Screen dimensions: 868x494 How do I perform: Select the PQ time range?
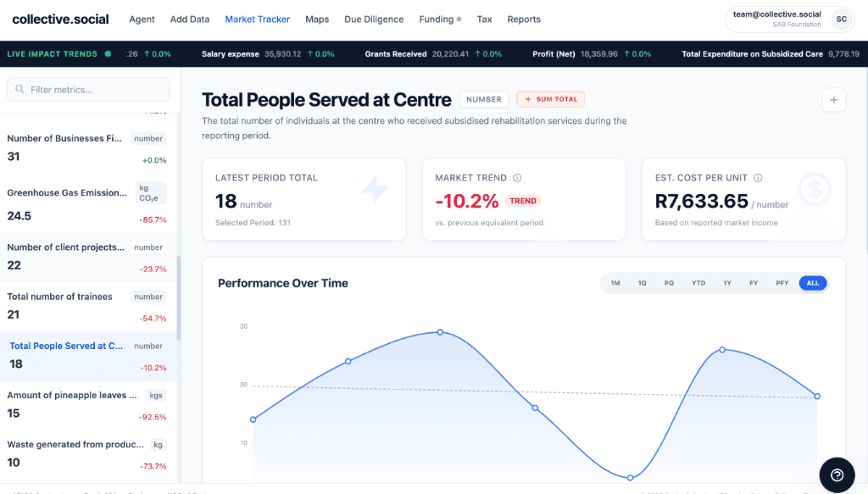pos(669,283)
